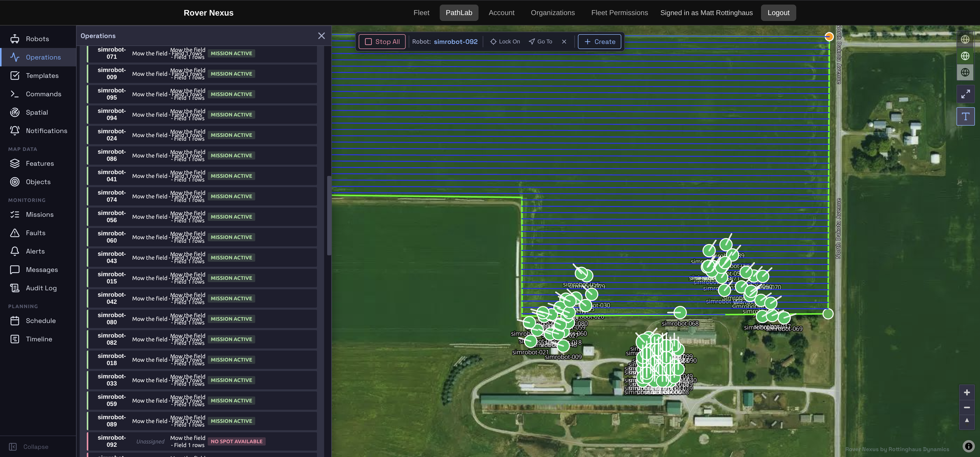This screenshot has height=457, width=980.
Task: Open the planning Schedule
Action: [38, 321]
